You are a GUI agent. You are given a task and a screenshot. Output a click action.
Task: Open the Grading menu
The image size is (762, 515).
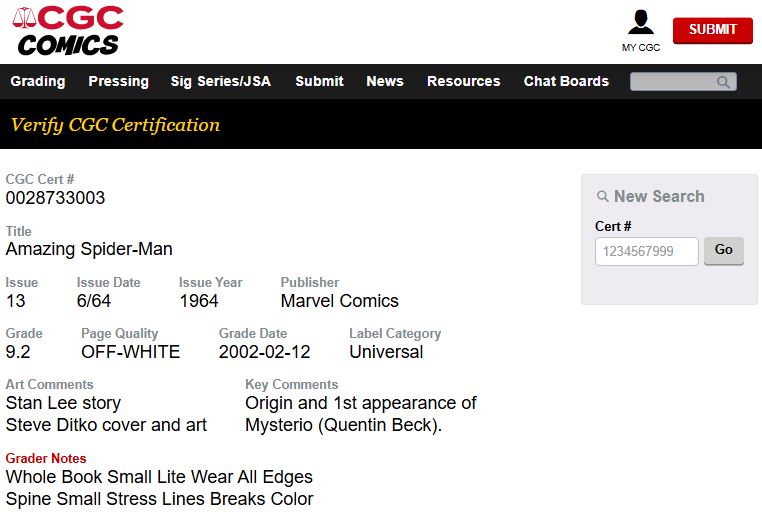pyautogui.click(x=38, y=81)
